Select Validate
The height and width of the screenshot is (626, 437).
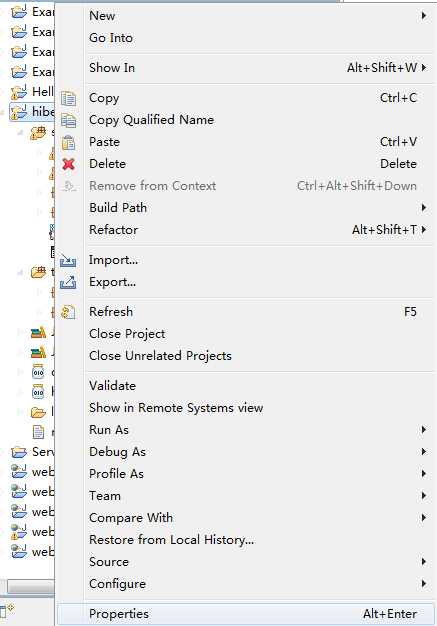[245, 386]
